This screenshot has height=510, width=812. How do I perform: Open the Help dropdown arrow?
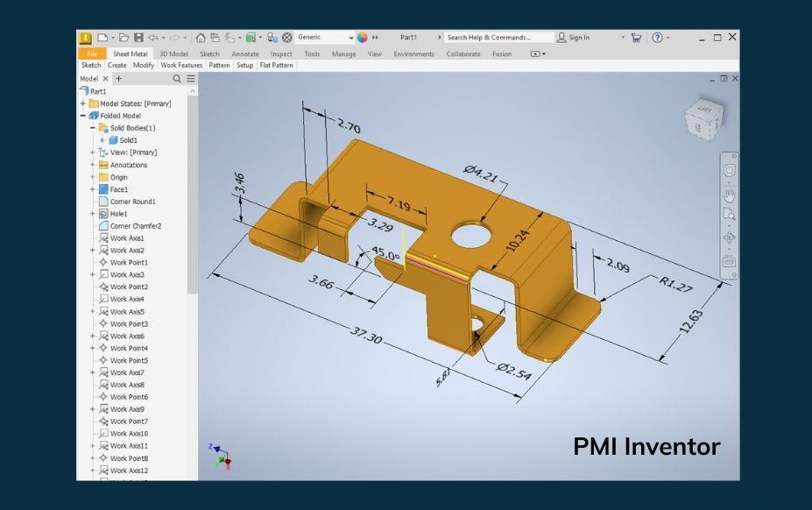(x=667, y=38)
